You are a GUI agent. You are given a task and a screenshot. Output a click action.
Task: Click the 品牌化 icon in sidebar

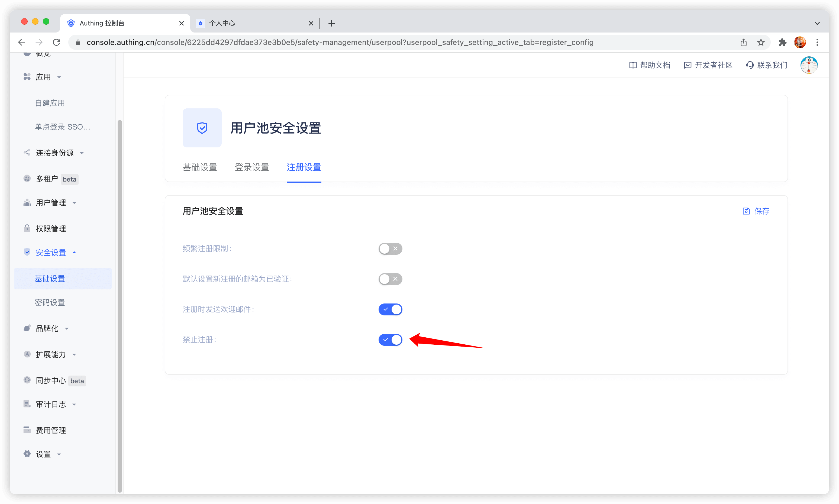point(27,328)
